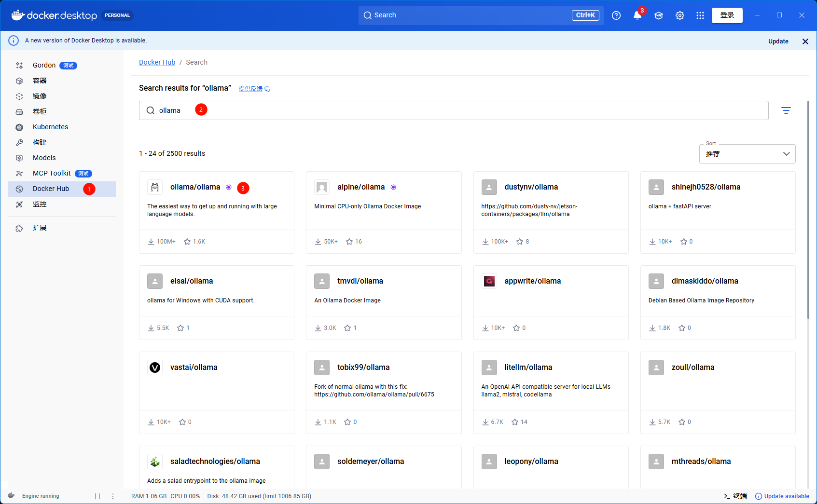Click the Docker Hub search field containing ollama
This screenshot has height=504, width=817.
454,110
